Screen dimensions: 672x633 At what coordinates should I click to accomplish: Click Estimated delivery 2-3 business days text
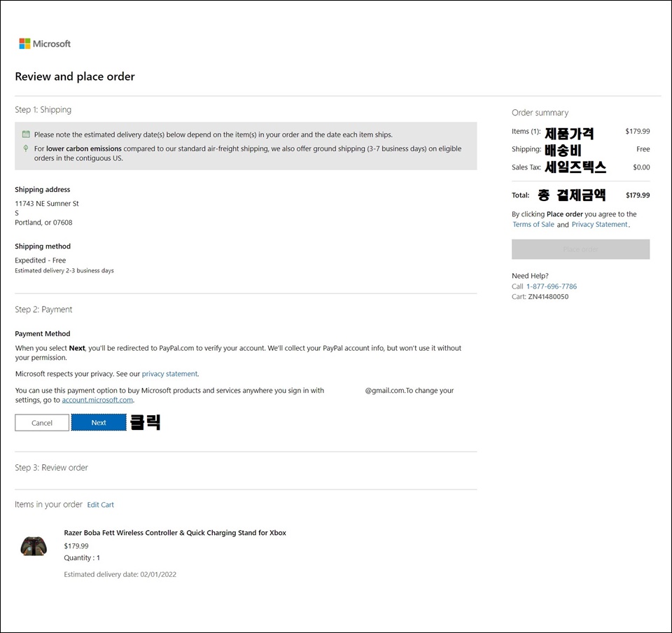64,270
